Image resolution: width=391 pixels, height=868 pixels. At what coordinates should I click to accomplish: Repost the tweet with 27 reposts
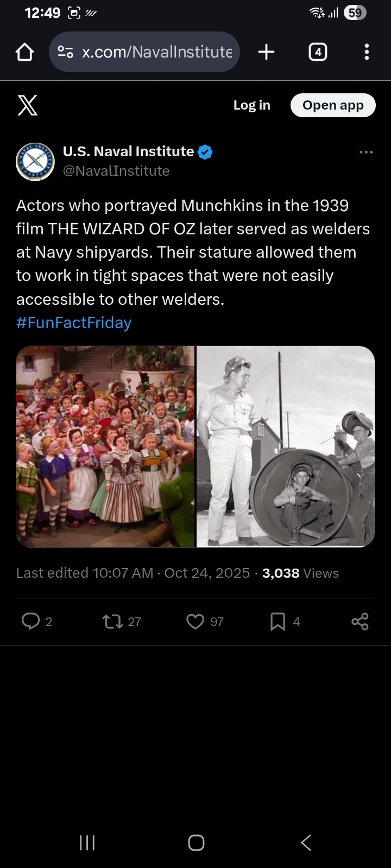[x=113, y=621]
